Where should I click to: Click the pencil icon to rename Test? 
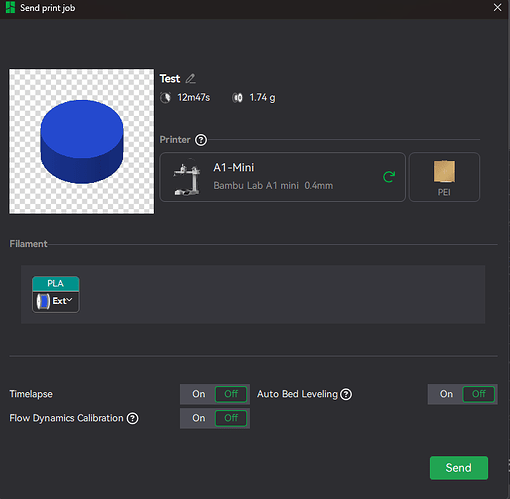pyautogui.click(x=190, y=79)
